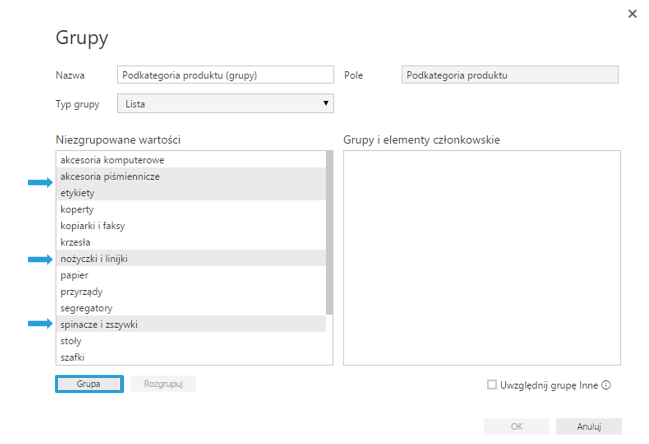Click the Grupa button
Viewport: 649px width, 444px height.
pyautogui.click(x=89, y=384)
